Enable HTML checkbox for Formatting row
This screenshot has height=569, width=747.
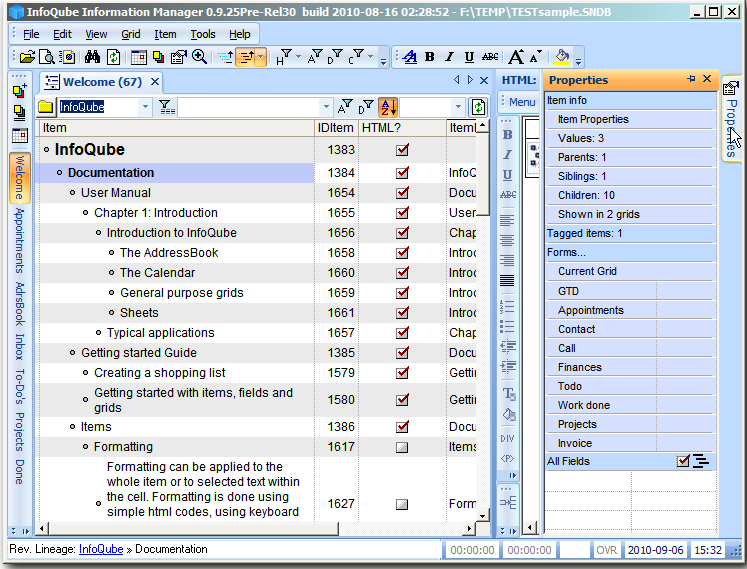(402, 447)
